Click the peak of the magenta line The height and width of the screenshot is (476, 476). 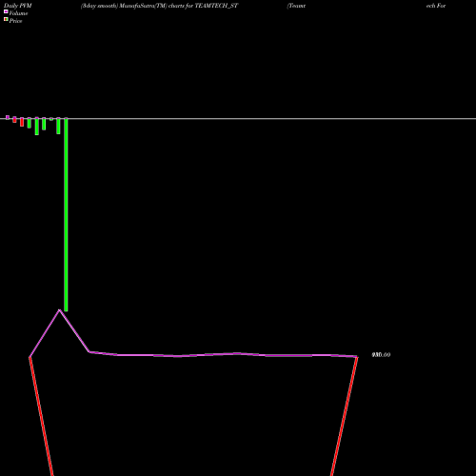(x=59, y=310)
